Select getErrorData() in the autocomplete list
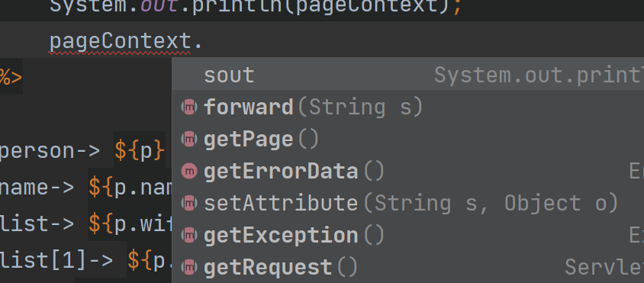The height and width of the screenshot is (283, 644). (407, 172)
